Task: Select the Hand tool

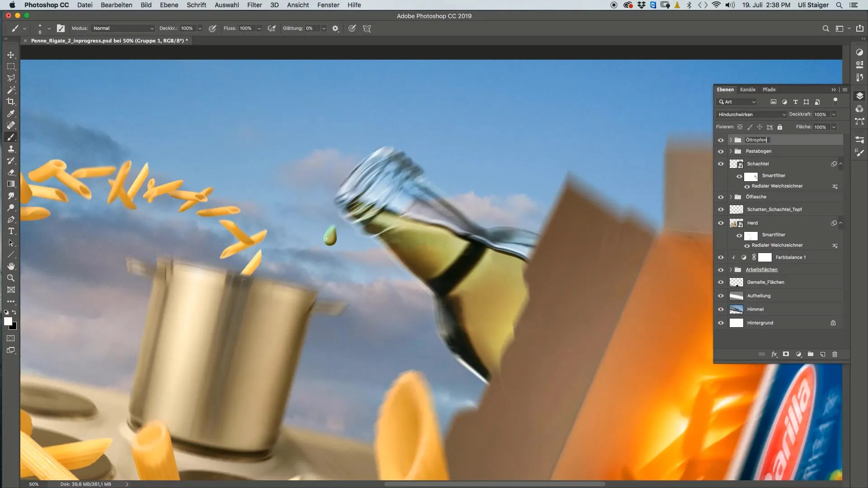Action: 11,266
